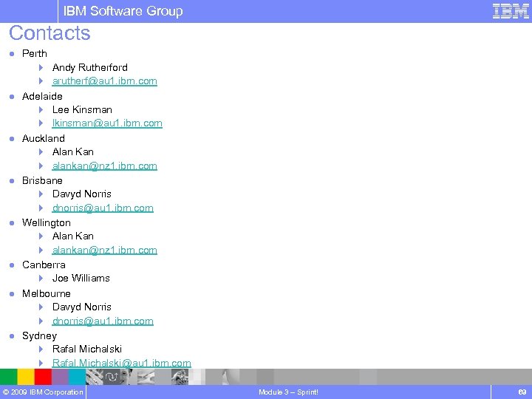Screen dimensions: 532x399
Task: Select the name "Andy Rutherford"
Action: tap(90, 67)
